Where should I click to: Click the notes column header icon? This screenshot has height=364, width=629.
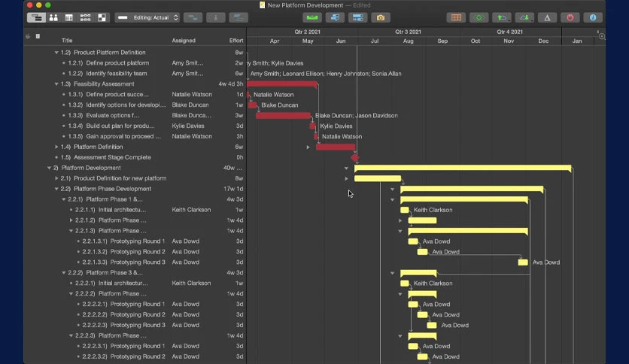click(38, 37)
